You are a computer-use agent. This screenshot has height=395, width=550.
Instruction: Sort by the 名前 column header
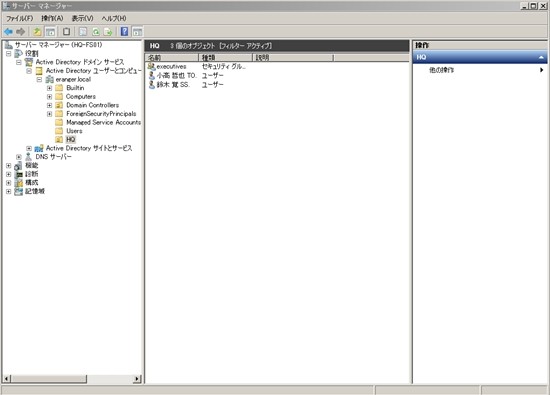point(172,58)
